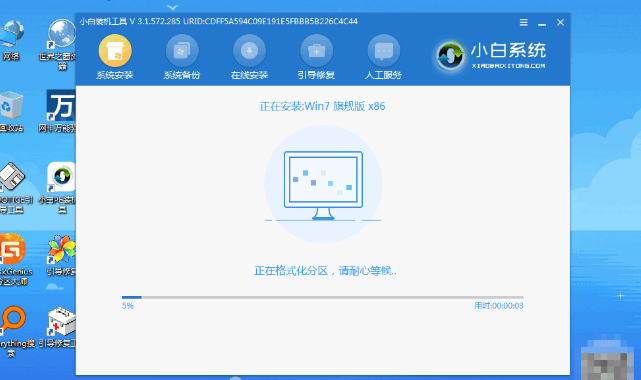Close the 小白装机工具 window
Image resolution: width=641 pixels, height=380 pixels.
coord(560,22)
